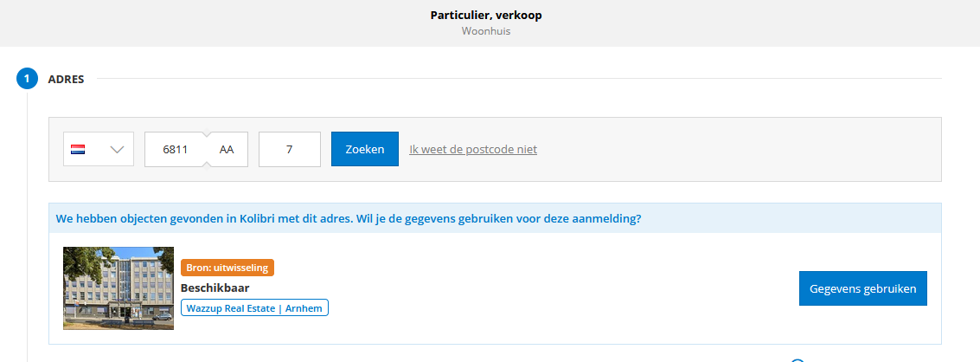Click the Woonhuis subtitle
Screen dimensions: 980x362
(x=486, y=30)
